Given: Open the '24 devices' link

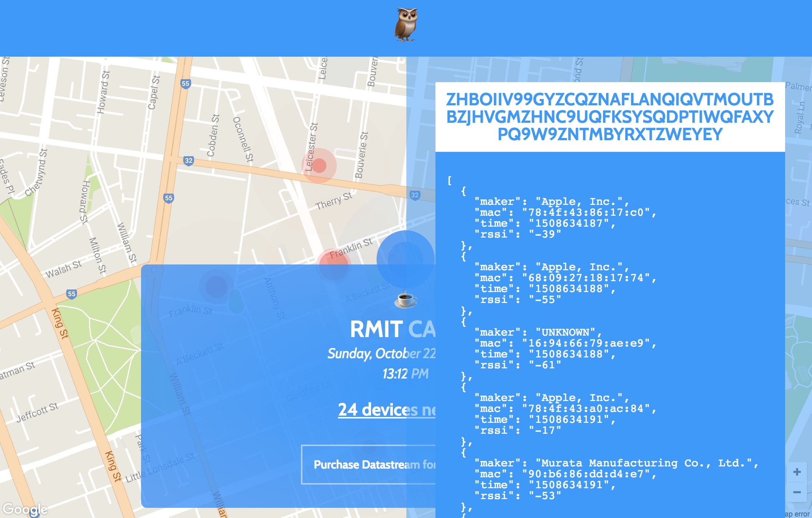Looking at the screenshot, I should tap(387, 410).
